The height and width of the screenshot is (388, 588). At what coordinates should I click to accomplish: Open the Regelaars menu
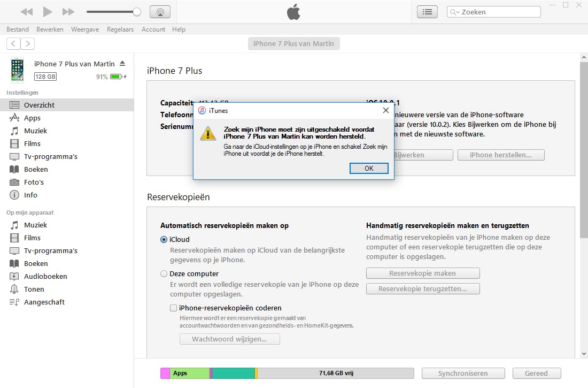[x=120, y=29]
